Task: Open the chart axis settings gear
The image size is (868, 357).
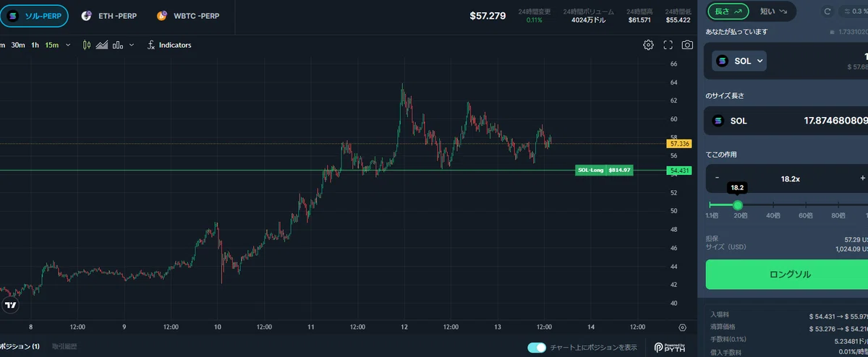Action: click(x=682, y=327)
